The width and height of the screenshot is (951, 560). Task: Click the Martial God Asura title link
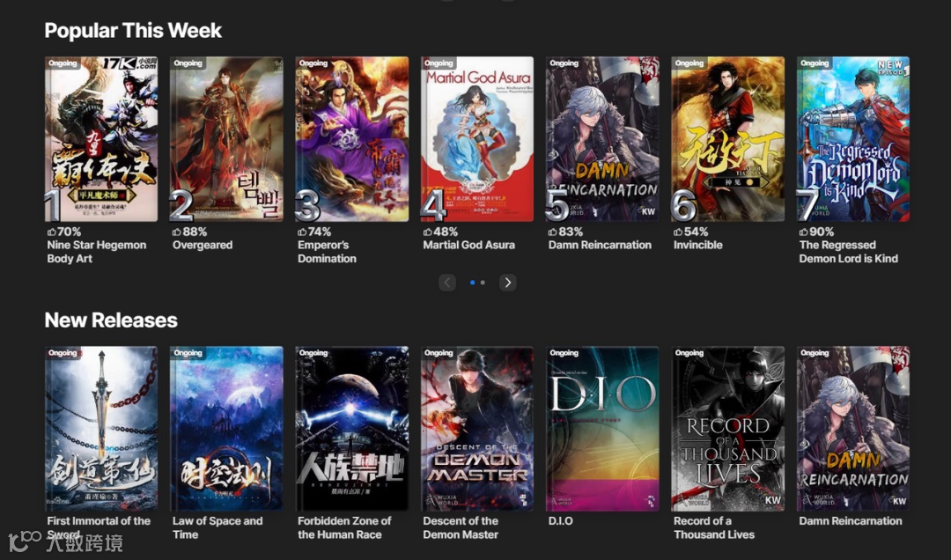[x=468, y=245]
